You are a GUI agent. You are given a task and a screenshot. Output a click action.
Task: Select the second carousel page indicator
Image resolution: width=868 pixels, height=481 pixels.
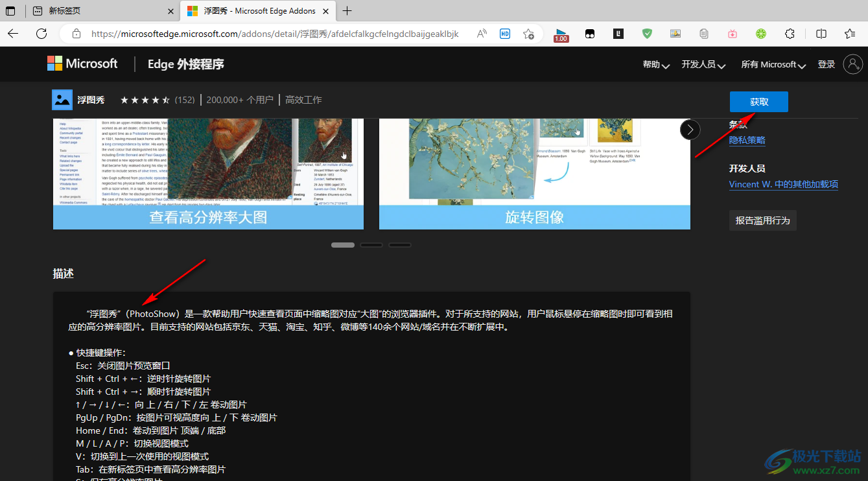tap(371, 245)
